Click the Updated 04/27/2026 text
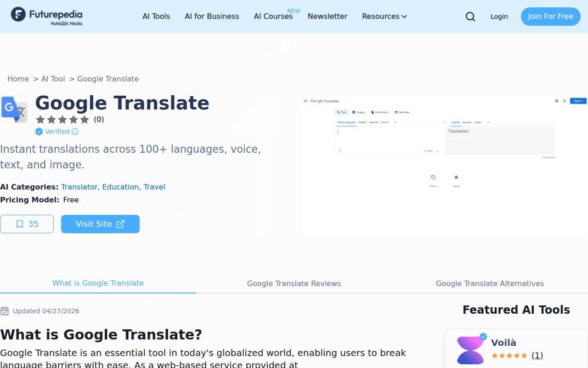The height and width of the screenshot is (368, 588). coord(46,311)
